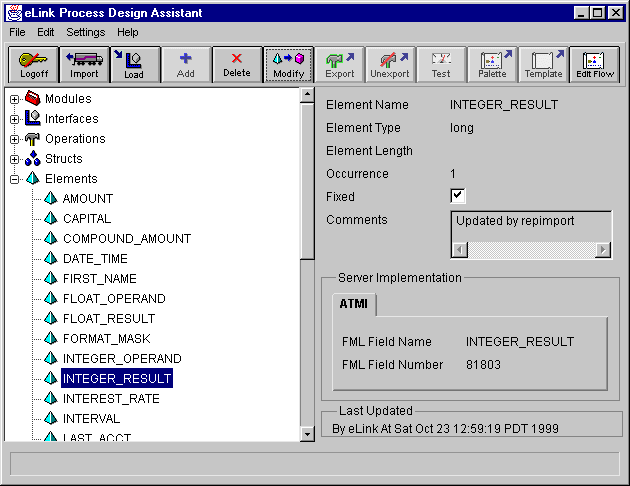Click the Add plus toolbar button
The height and width of the screenshot is (486, 630).
(186, 65)
